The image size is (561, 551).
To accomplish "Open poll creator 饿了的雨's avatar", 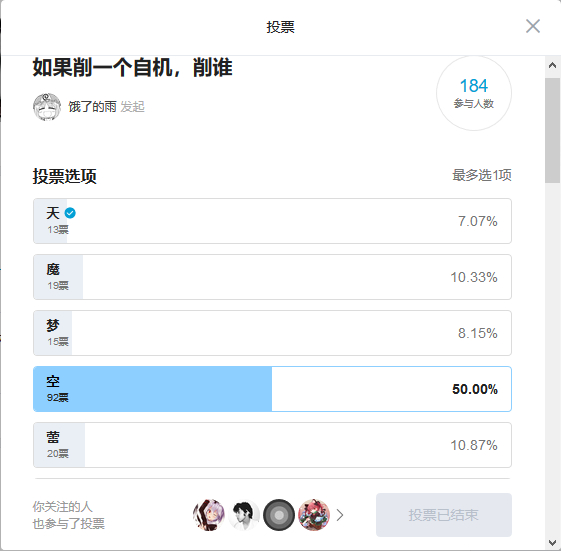I will [x=47, y=107].
